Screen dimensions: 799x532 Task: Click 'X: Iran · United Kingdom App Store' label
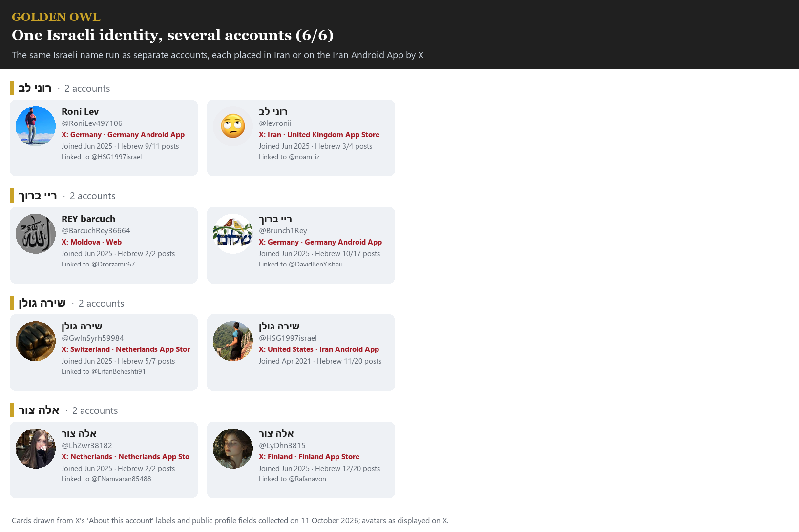pos(319,135)
